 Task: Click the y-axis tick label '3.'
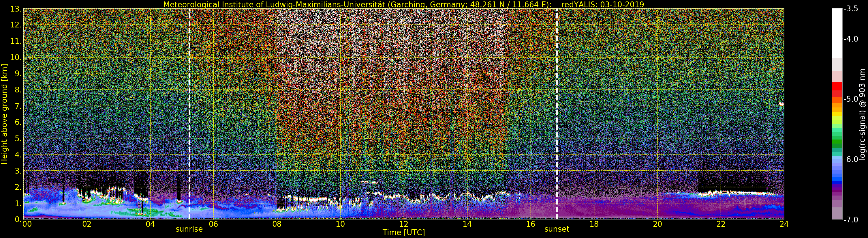(x=18, y=171)
